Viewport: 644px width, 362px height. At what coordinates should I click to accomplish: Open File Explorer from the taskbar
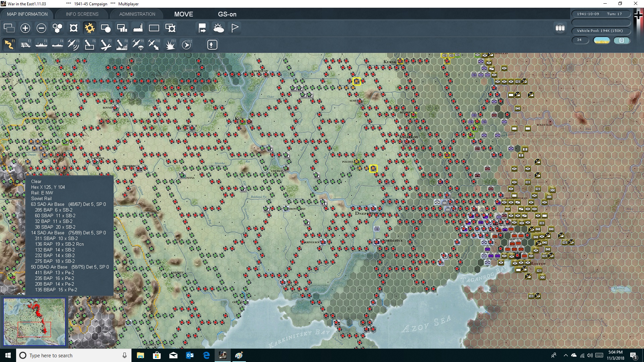pos(141,355)
